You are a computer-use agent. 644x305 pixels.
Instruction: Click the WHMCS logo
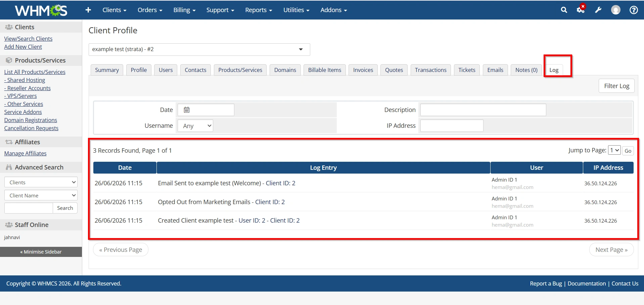click(x=41, y=10)
